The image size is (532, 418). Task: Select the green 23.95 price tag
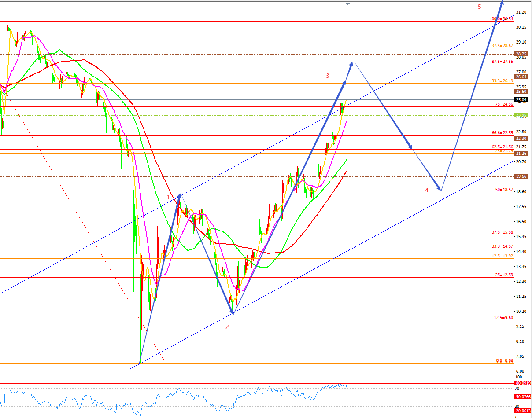521,116
